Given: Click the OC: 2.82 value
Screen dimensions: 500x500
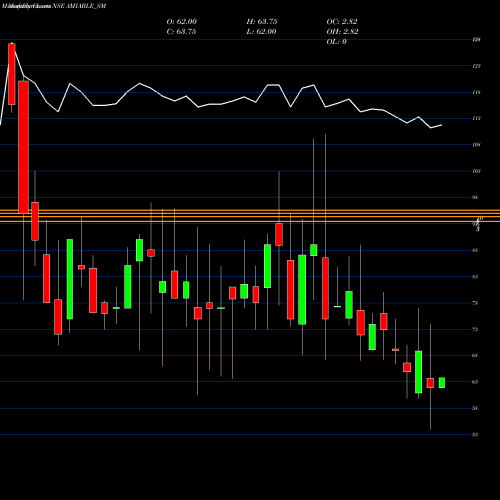Looking at the screenshot, I should coord(342,22).
